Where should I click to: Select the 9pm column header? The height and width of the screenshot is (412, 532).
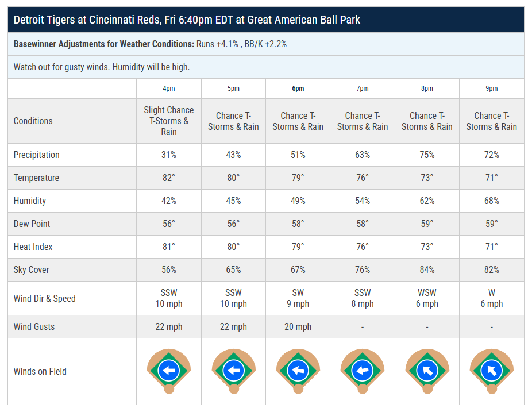point(492,88)
